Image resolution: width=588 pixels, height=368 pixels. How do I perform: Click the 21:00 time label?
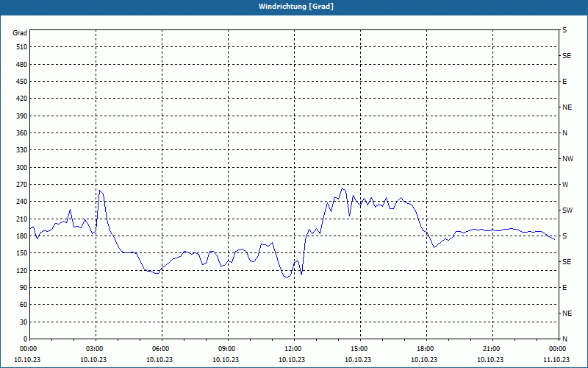[490, 349]
